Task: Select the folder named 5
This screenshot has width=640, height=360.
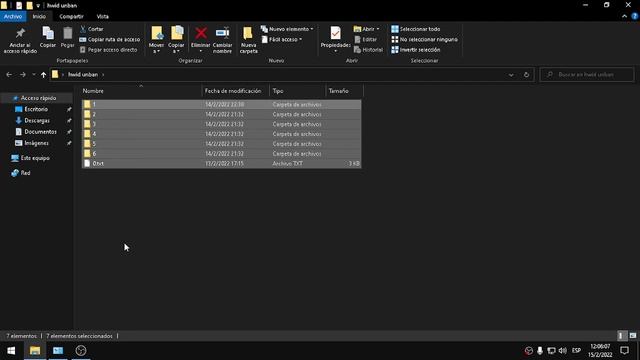Action: (x=222, y=144)
